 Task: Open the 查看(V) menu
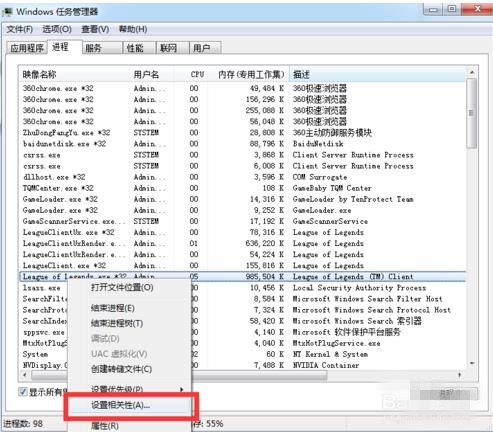click(95, 29)
